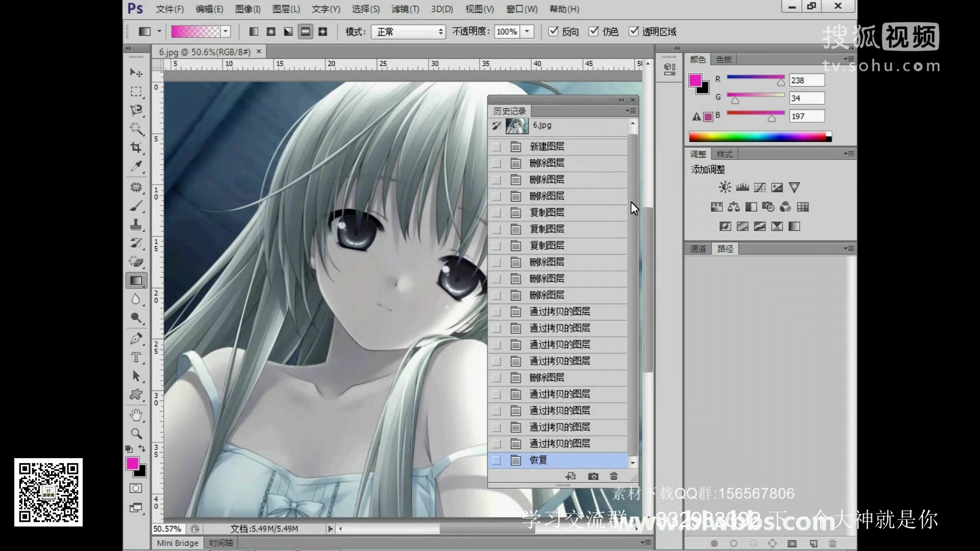Add Levels adjustment icon
This screenshot has height=551, width=980.
pos(742,187)
